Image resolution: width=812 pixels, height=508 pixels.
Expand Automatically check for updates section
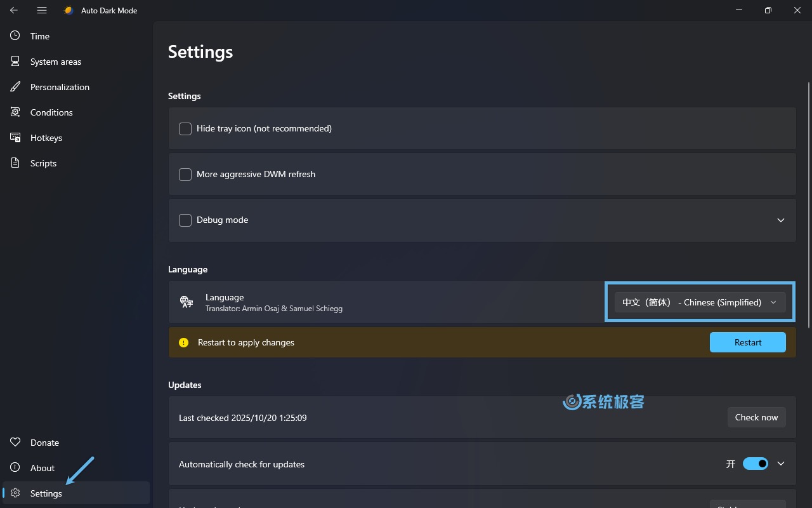pyautogui.click(x=780, y=464)
